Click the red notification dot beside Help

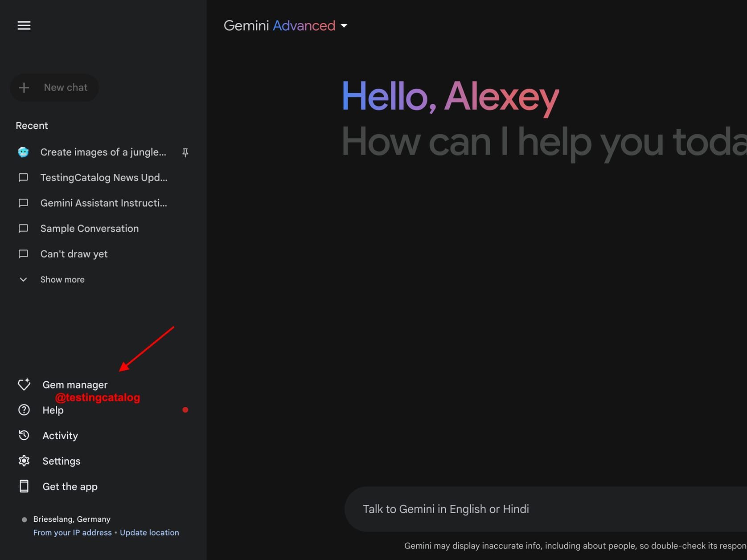185,410
